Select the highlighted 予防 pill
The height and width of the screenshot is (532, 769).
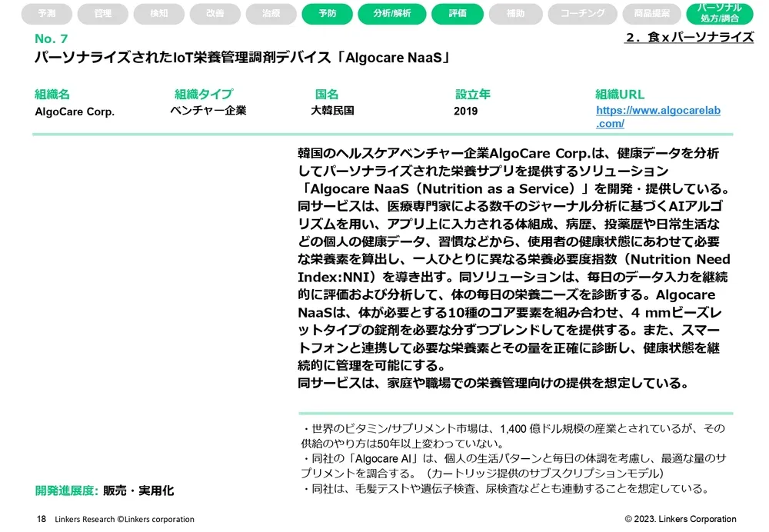(x=328, y=13)
